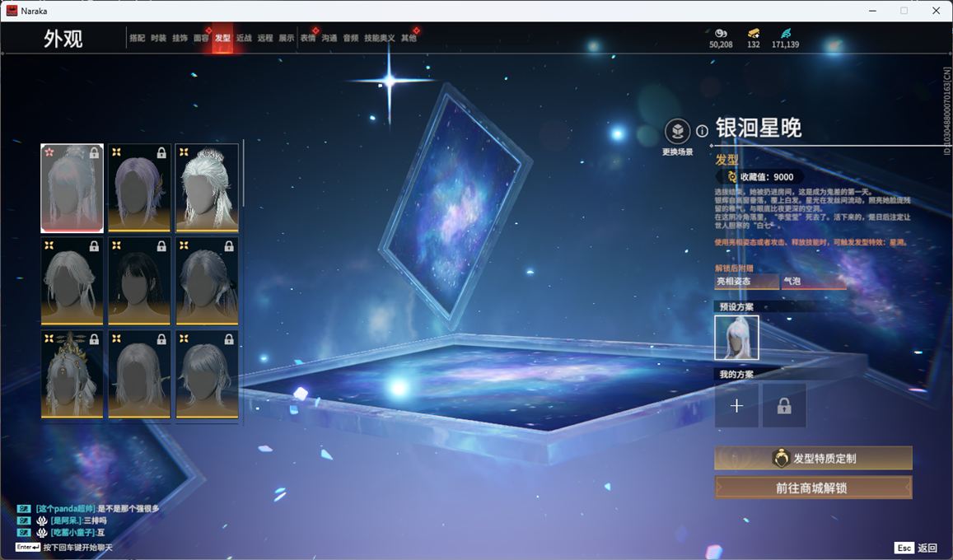Close the Naraka window

pos(936,11)
